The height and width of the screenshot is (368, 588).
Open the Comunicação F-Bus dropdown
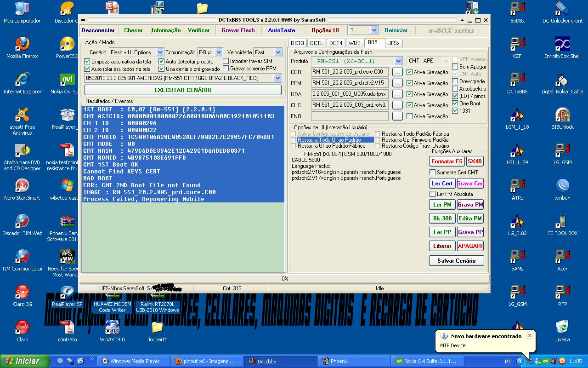pyautogui.click(x=219, y=52)
